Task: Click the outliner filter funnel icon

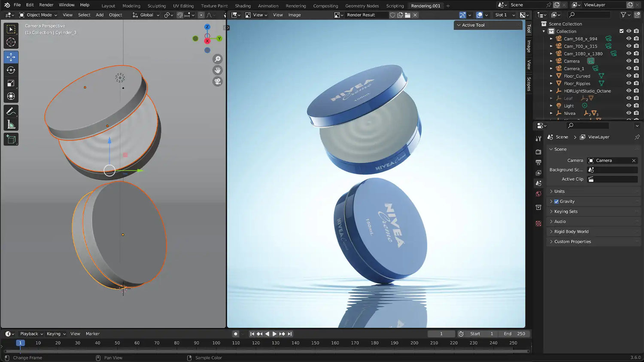Action: click(x=623, y=15)
